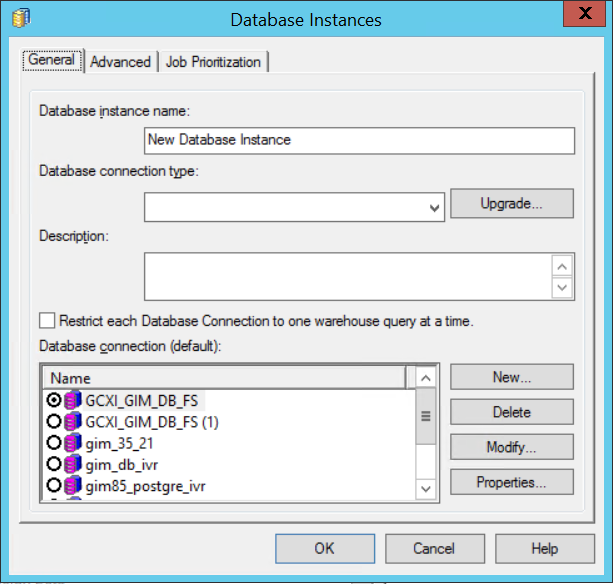This screenshot has width=613, height=584.
Task: Click the gim_db_ivr database icon
Action: click(x=73, y=465)
